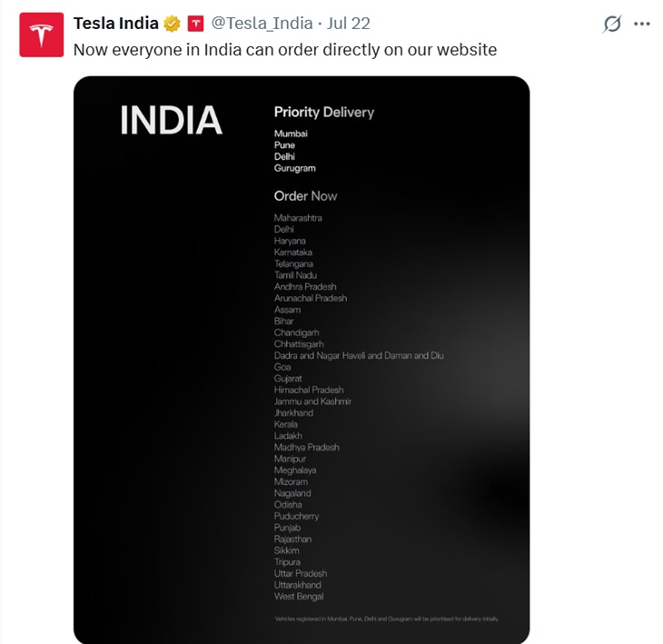Click the Tesla India display name

116,24
